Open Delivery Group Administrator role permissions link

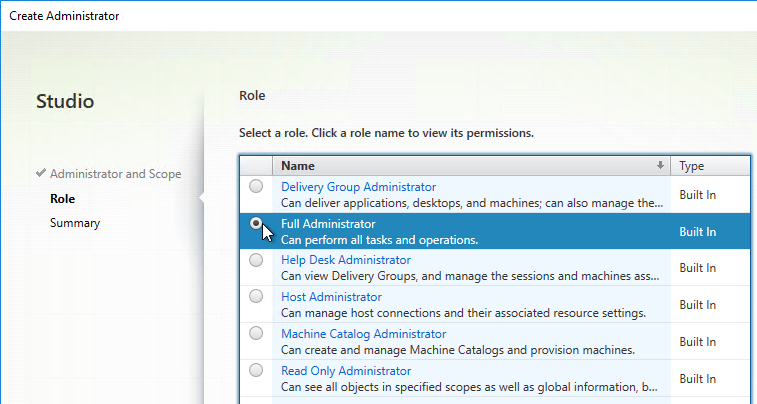point(358,187)
